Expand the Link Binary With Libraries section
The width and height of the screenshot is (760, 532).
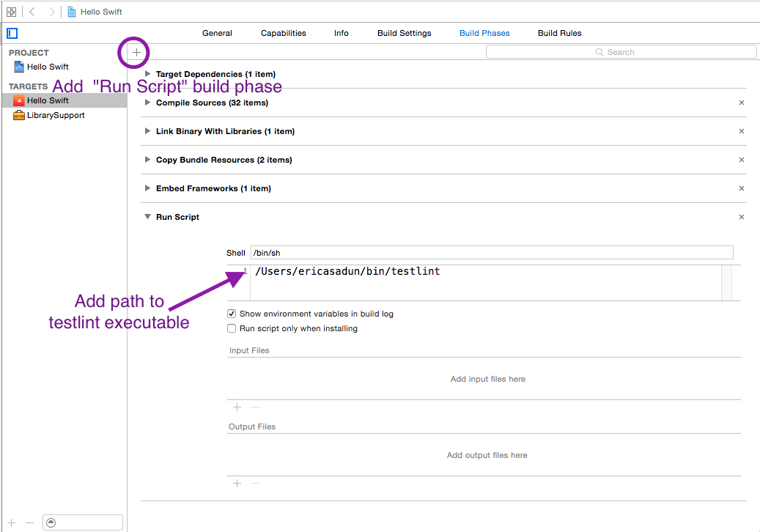147,131
